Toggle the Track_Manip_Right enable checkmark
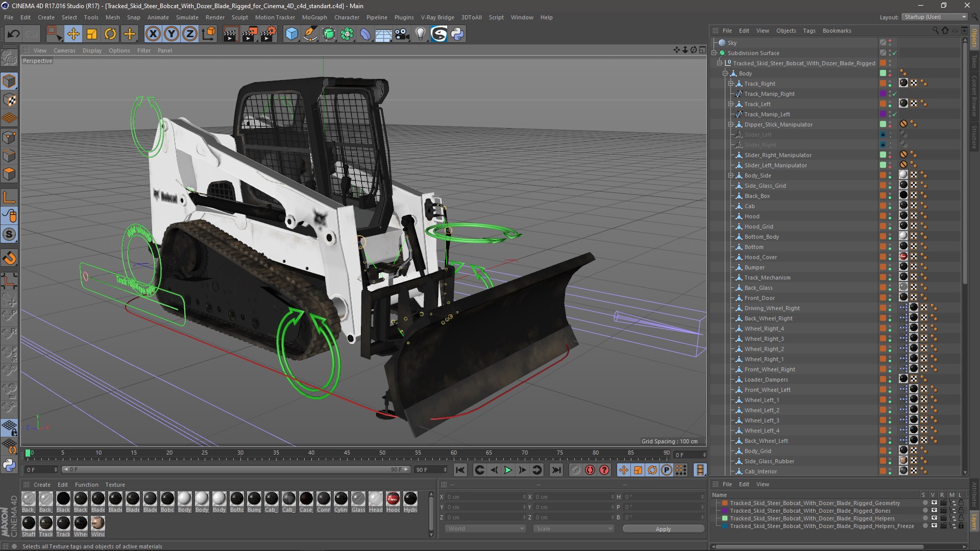 click(894, 94)
